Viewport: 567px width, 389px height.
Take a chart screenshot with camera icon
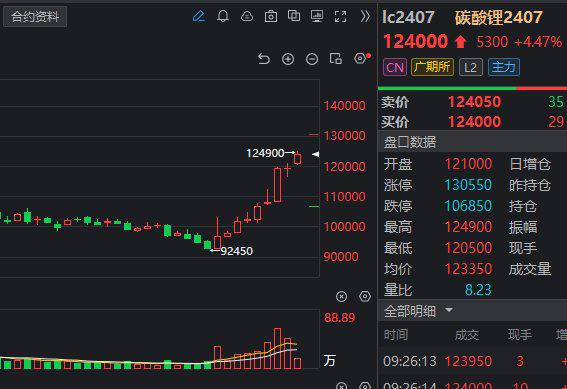[271, 16]
